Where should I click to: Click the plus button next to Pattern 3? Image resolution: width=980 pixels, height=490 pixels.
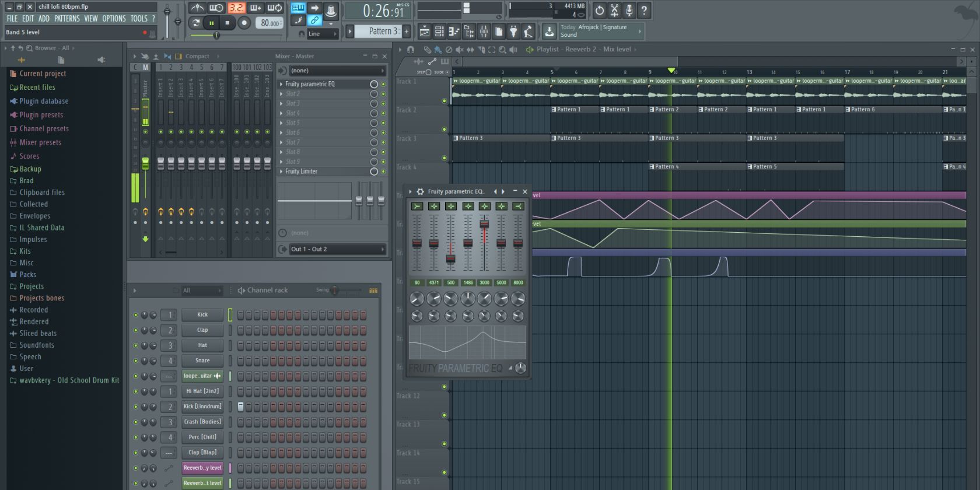tap(407, 32)
